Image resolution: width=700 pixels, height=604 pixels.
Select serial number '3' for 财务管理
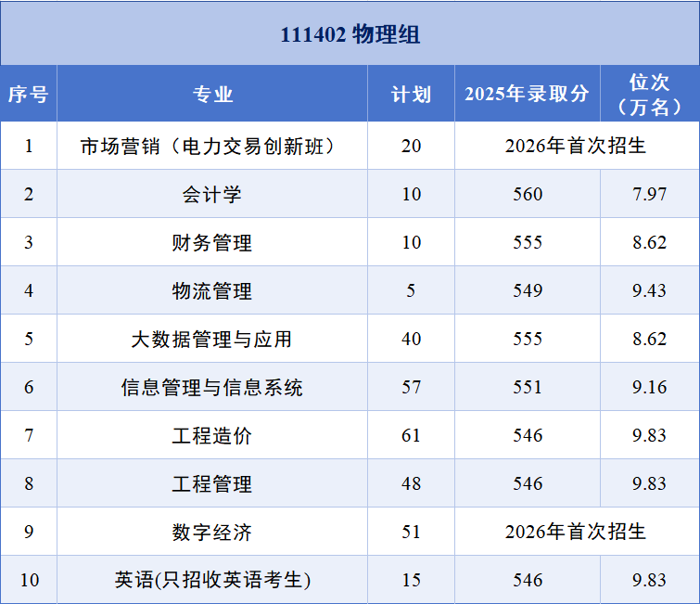29,242
